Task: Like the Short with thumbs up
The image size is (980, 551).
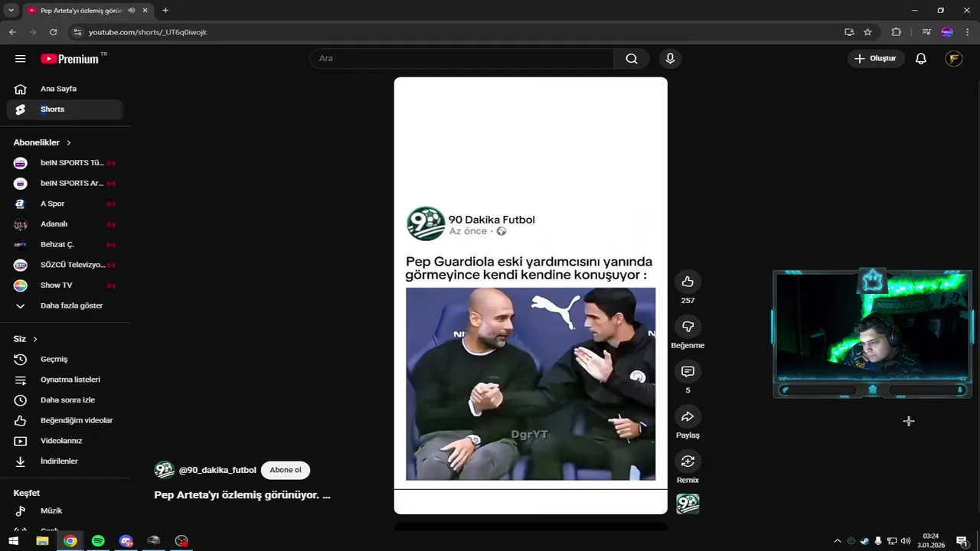Action: pyautogui.click(x=688, y=282)
